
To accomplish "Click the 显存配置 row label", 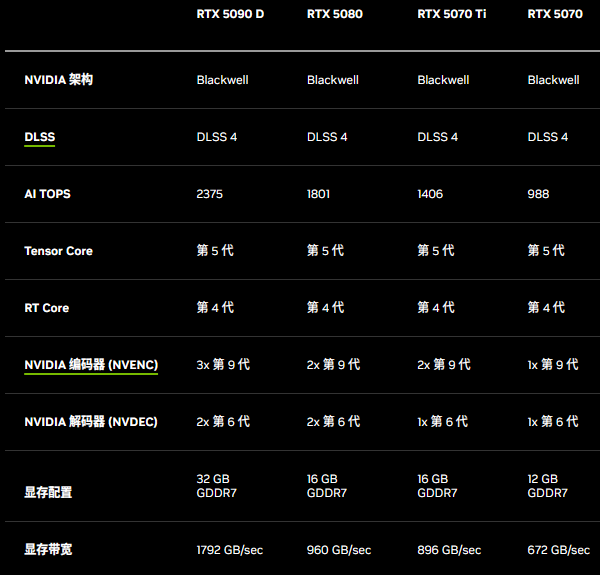I will (48, 493).
